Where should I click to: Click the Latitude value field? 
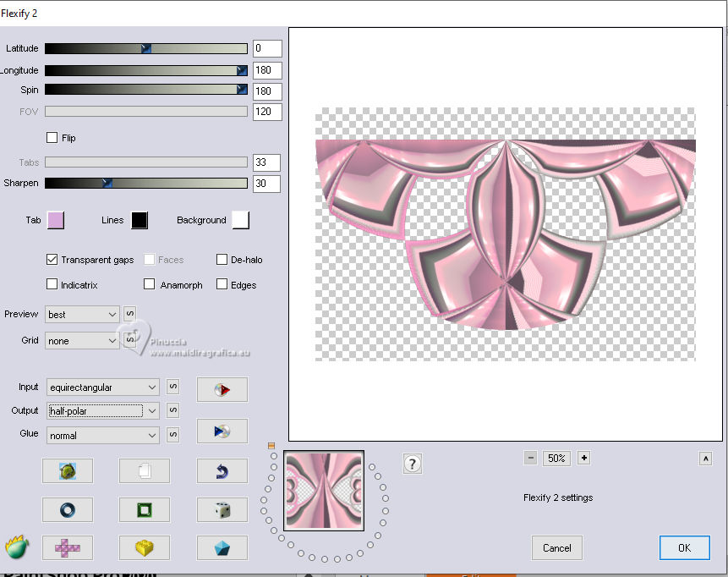click(x=267, y=48)
